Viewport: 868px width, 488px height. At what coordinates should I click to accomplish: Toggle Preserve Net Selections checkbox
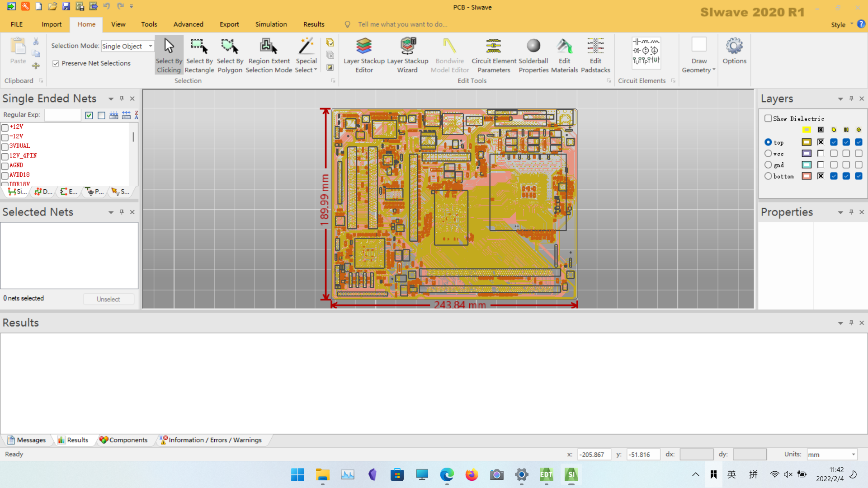tap(56, 63)
